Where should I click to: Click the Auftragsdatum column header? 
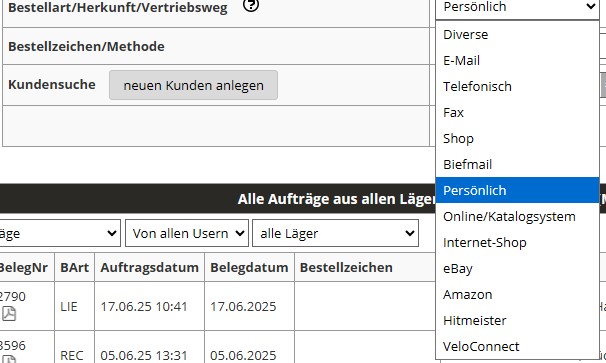click(x=150, y=268)
